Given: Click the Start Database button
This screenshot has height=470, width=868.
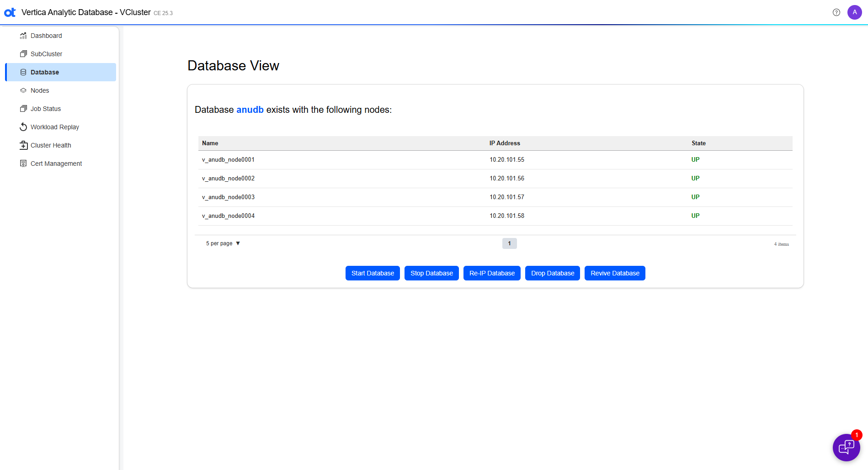Looking at the screenshot, I should tap(373, 273).
